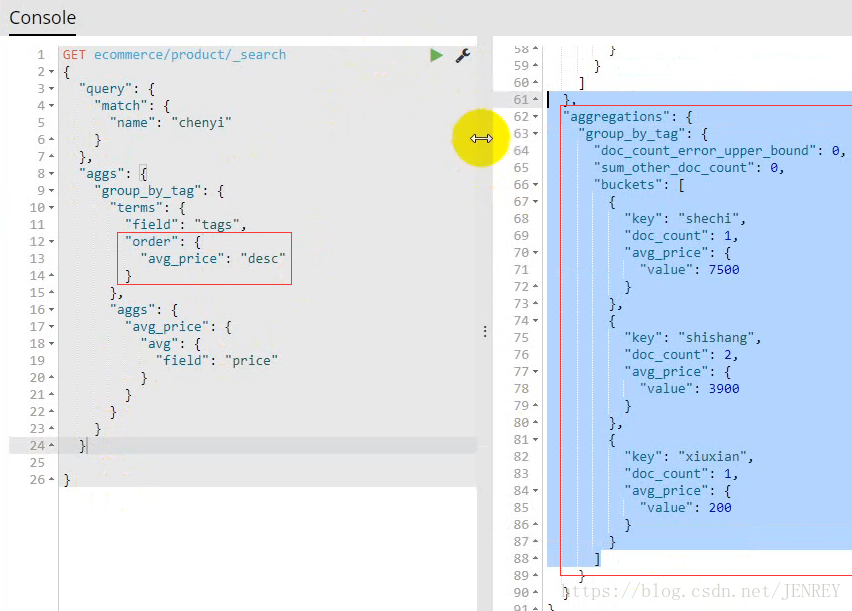Image resolution: width=852 pixels, height=611 pixels.
Task: Fold the xiuxian avg_price object at line 84
Action: coord(536,490)
